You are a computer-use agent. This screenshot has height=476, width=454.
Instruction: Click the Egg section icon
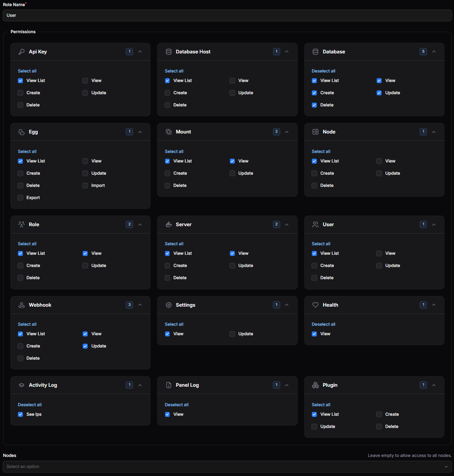[x=21, y=132]
